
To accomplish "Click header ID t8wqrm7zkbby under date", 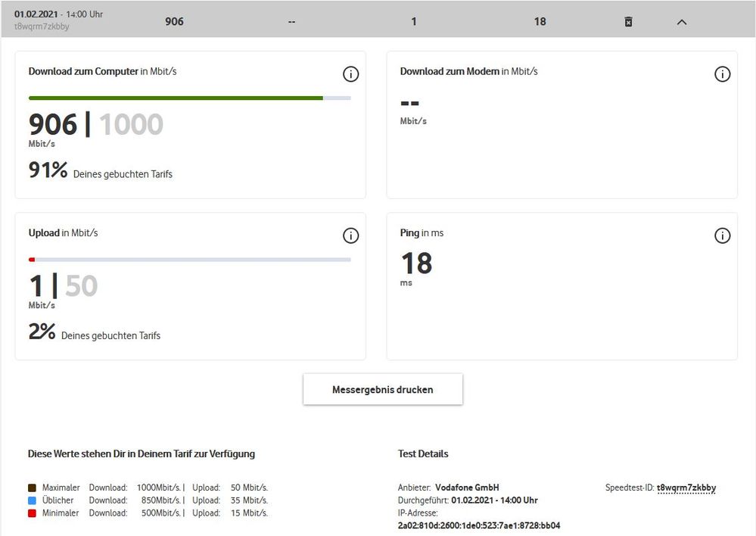I will coord(42,26).
